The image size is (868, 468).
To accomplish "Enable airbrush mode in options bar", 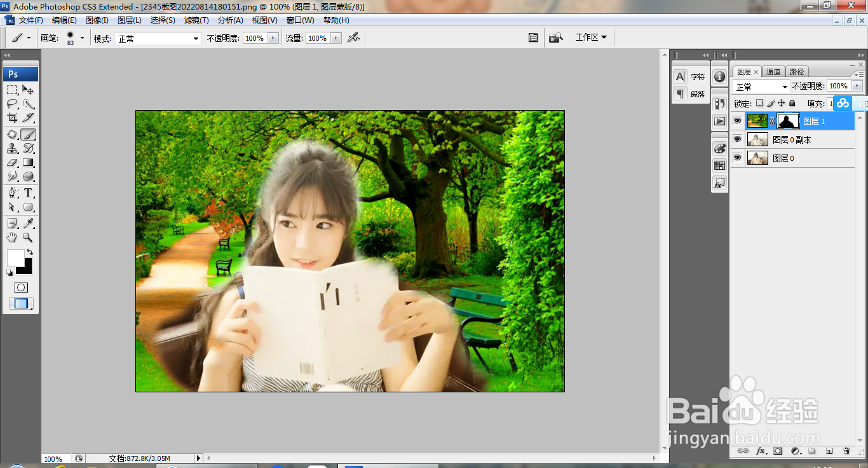I will [354, 38].
